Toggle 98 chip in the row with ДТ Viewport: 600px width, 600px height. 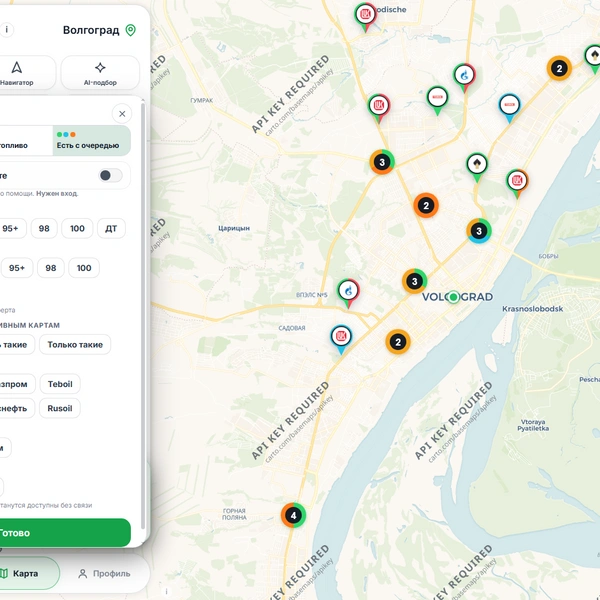(x=44, y=228)
